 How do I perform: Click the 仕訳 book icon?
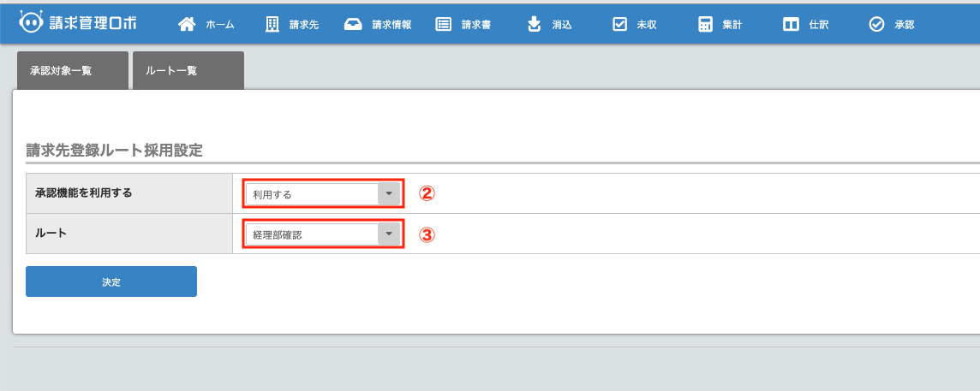(x=791, y=25)
